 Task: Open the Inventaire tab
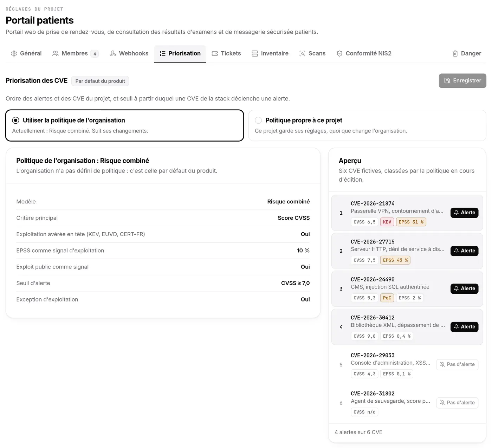tap(270, 53)
